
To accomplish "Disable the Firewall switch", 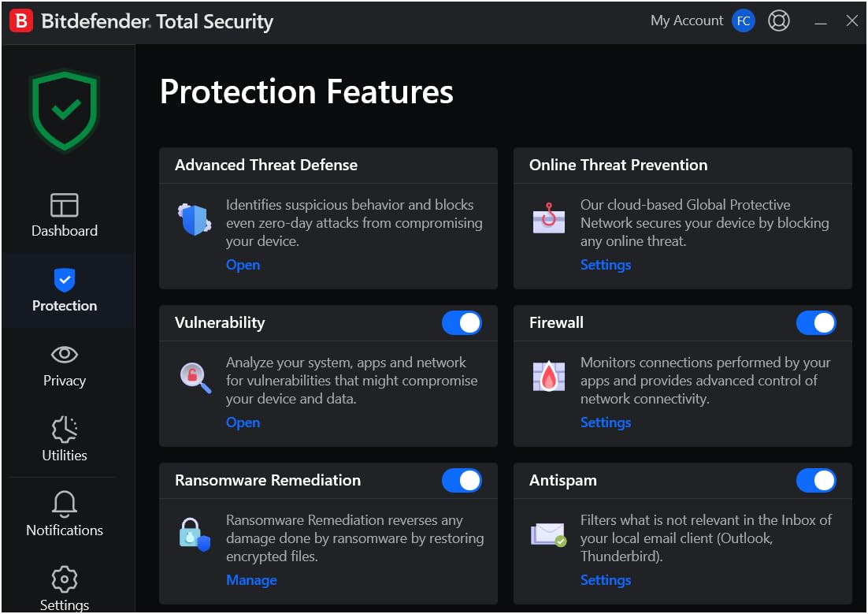I will pos(816,323).
